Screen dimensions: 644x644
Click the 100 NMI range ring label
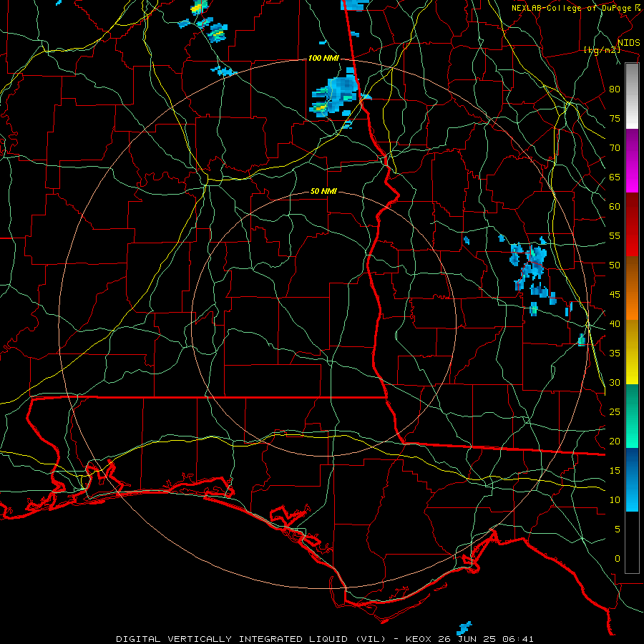[323, 59]
